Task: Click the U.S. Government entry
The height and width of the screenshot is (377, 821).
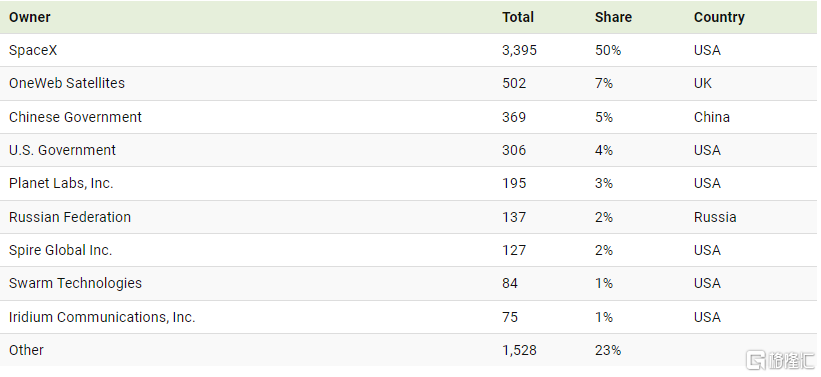Action: point(62,150)
